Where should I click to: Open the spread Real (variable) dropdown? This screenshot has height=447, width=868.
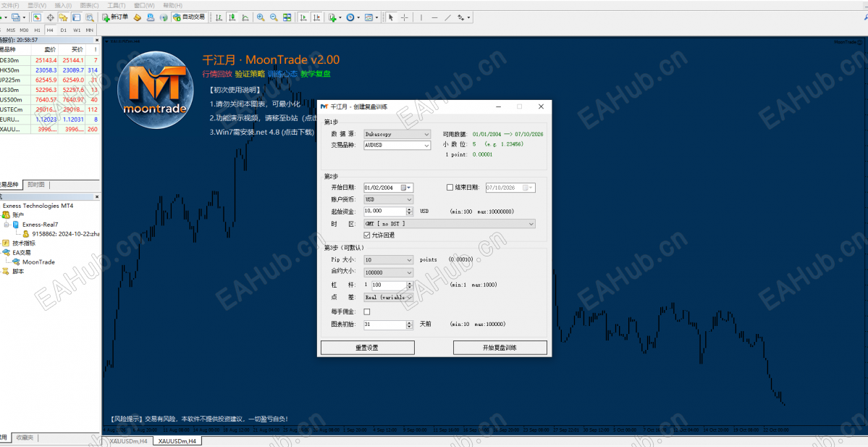(x=388, y=298)
